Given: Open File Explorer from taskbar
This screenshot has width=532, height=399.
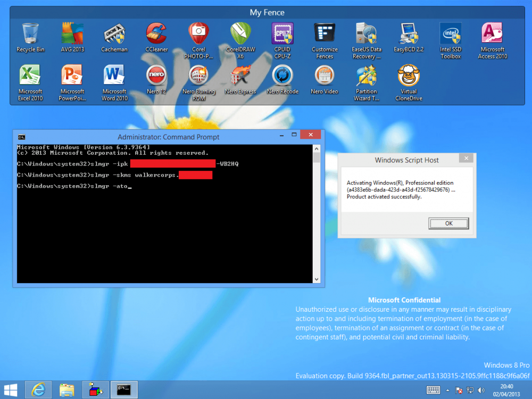Looking at the screenshot, I should (x=67, y=390).
